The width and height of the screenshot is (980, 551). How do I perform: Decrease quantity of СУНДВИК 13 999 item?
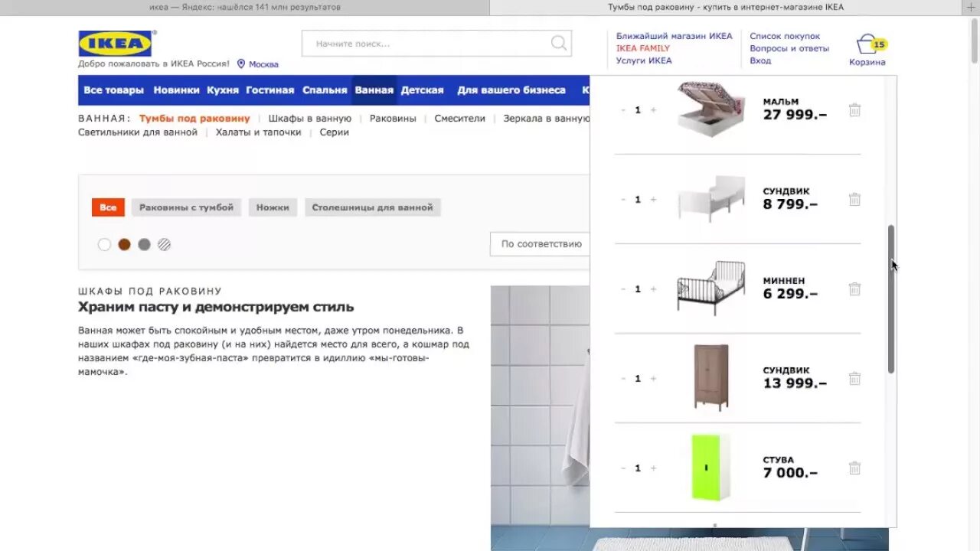(x=623, y=379)
